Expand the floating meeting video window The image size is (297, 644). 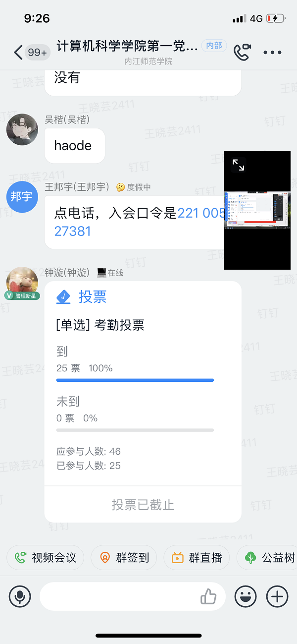click(238, 165)
